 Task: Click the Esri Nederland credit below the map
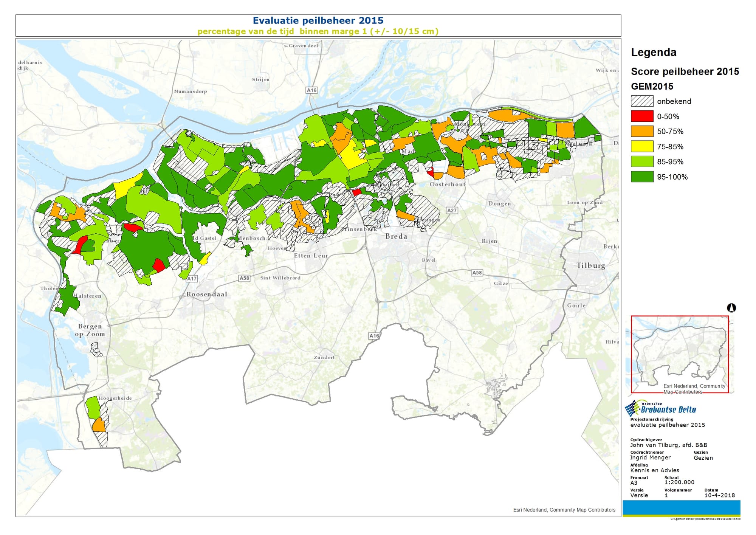(x=564, y=510)
